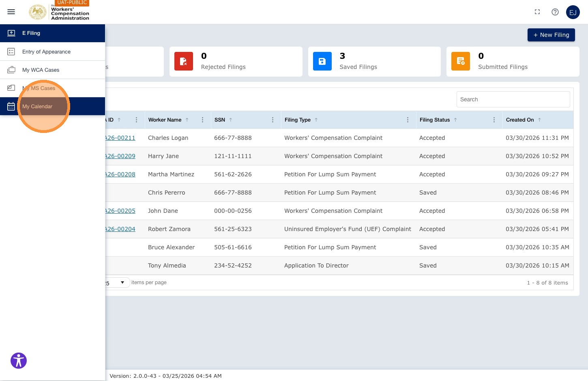
Task: Click the Created On column header
Action: (520, 120)
